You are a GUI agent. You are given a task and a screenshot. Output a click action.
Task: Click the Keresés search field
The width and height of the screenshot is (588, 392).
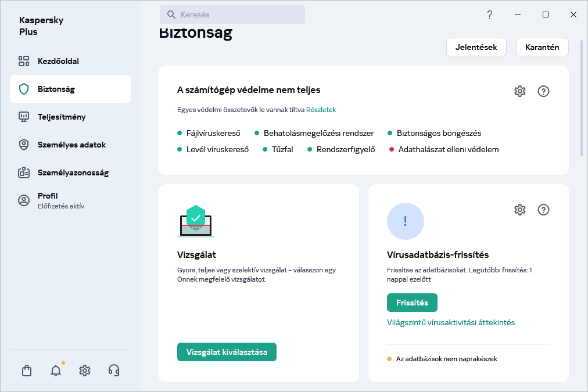(232, 15)
